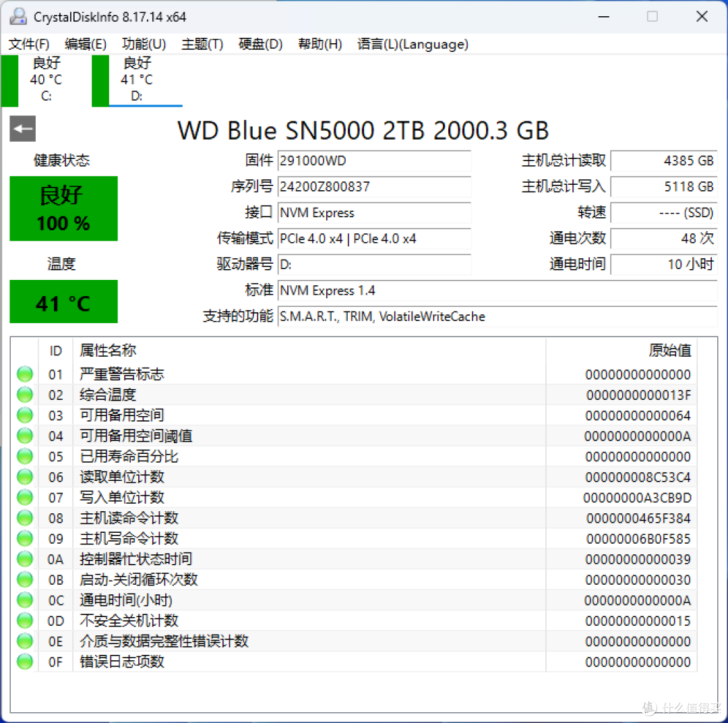Click the green indicator for 错误日志项数

(24, 662)
